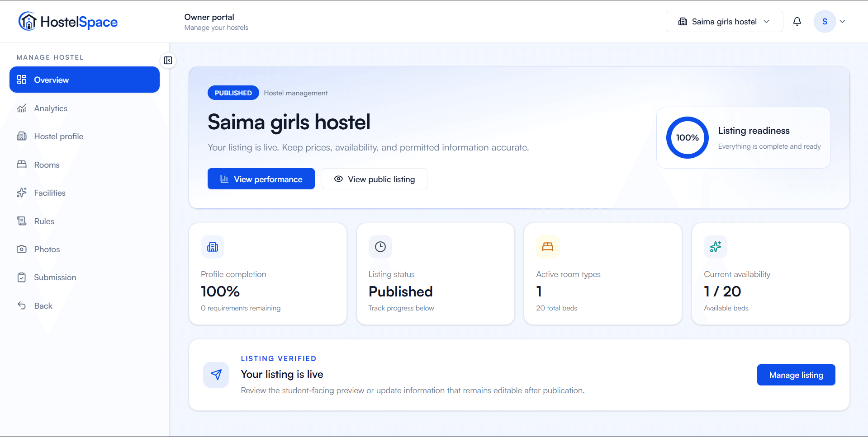The image size is (868, 437).
Task: Click the '20 total beds' text
Action: 557,308
